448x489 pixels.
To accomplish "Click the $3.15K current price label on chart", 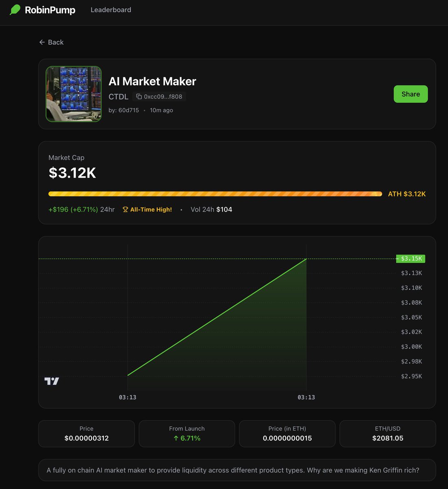I will coord(411,259).
